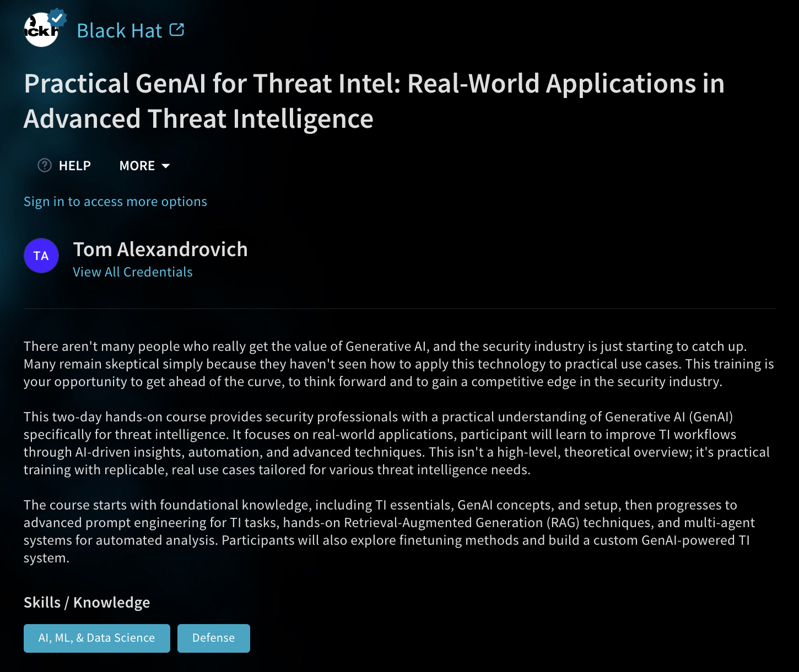The image size is (799, 672).
Task: Expand the caret arrow next to MORE
Action: tap(165, 166)
